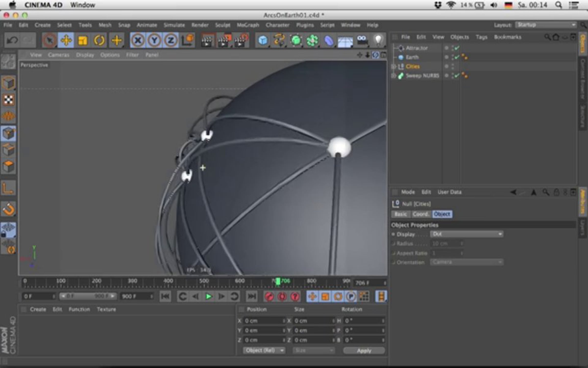Viewport: 588px width, 368px height.
Task: Go to the end of the animation
Action: (252, 297)
